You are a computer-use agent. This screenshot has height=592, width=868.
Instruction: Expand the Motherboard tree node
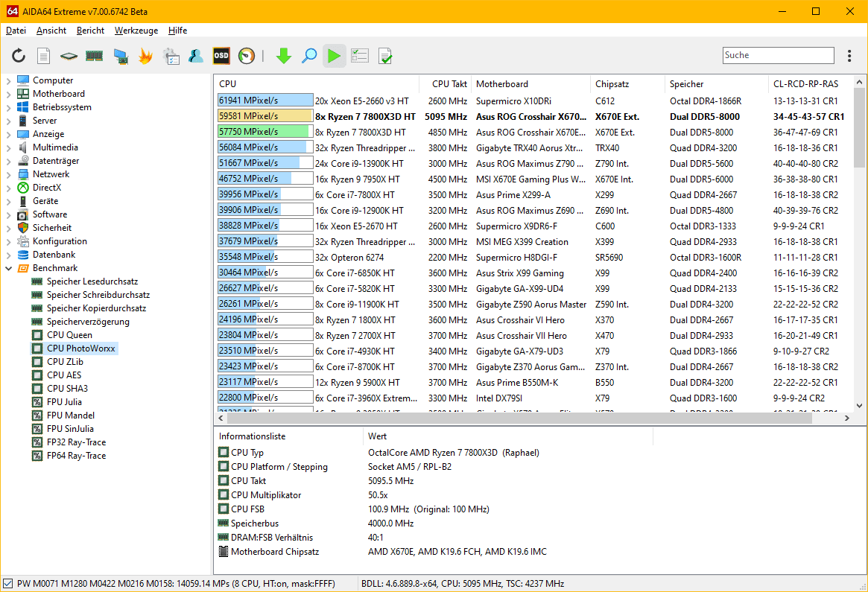pos(9,94)
